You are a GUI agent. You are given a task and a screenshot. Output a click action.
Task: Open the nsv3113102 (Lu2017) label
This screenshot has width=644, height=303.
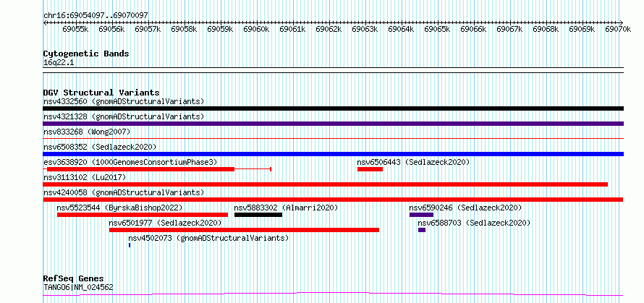[x=85, y=177]
